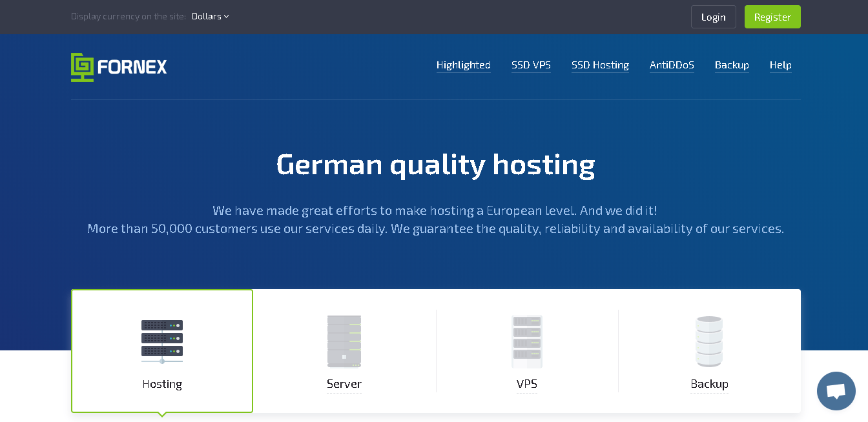The height and width of the screenshot is (422, 868).
Task: Open Backup in the top navigation
Action: pyautogui.click(x=732, y=65)
